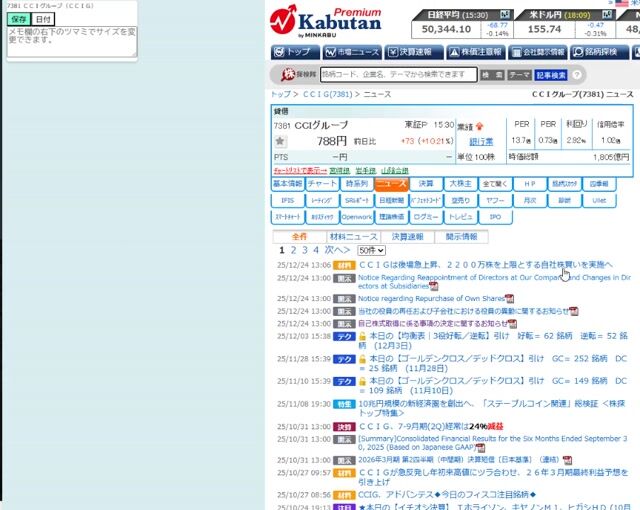The width and height of the screenshot is (640, 510).
Task: Open トップ in the navigation bar
Action: [x=296, y=52]
